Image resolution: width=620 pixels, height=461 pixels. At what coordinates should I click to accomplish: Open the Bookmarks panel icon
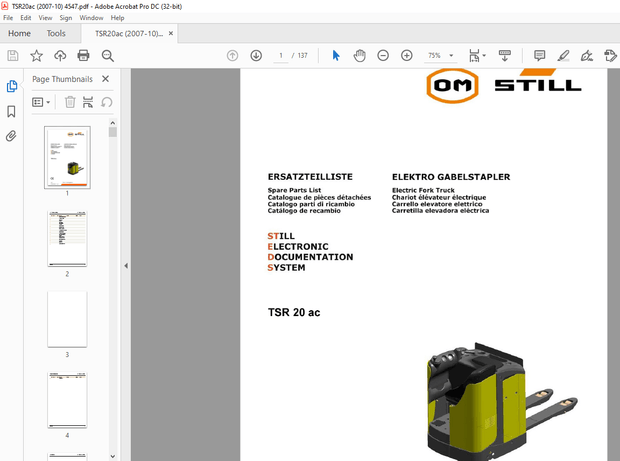point(11,111)
